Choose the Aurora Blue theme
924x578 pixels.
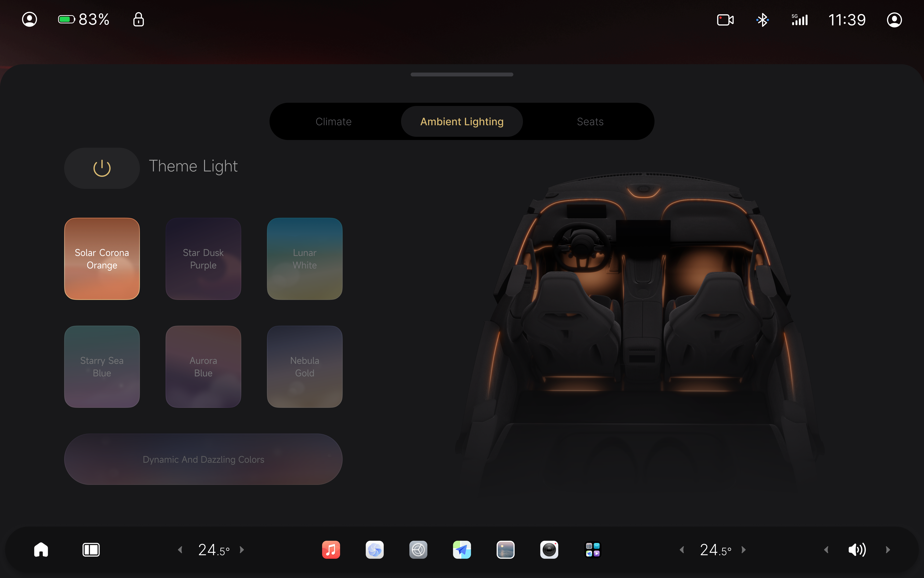click(203, 367)
